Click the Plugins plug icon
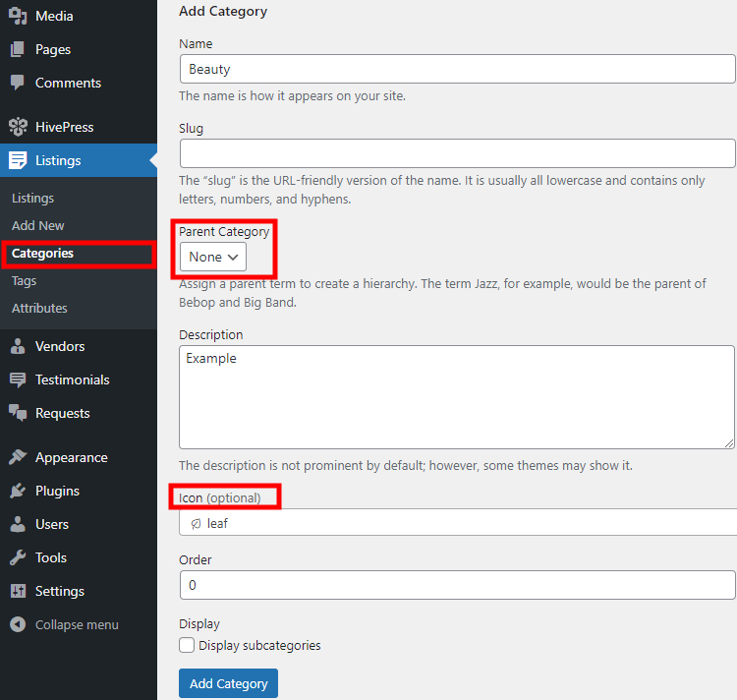This screenshot has width=737, height=700. [x=18, y=491]
